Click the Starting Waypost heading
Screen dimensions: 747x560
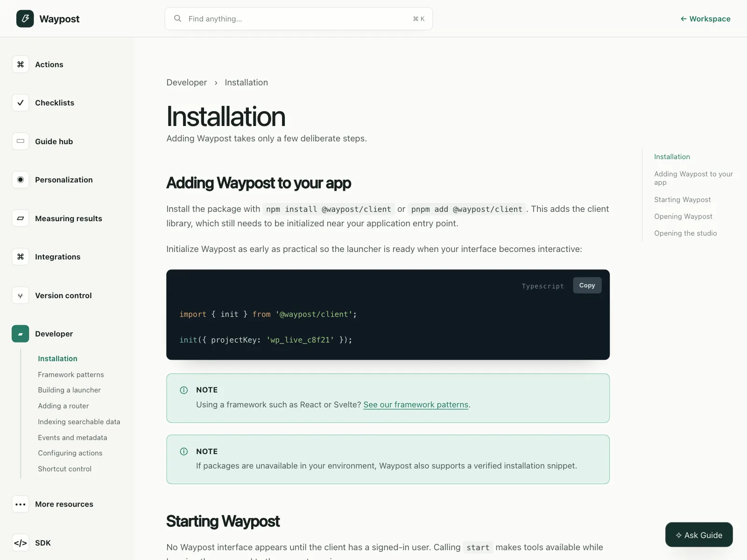[223, 521]
